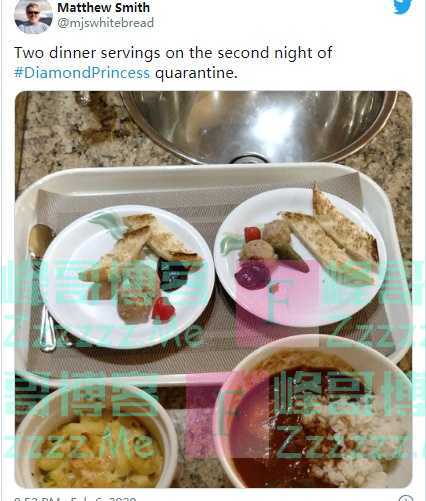Open the tweet timestamp at the bottom
Screen dimensions: 426x501
[x=75, y=499]
